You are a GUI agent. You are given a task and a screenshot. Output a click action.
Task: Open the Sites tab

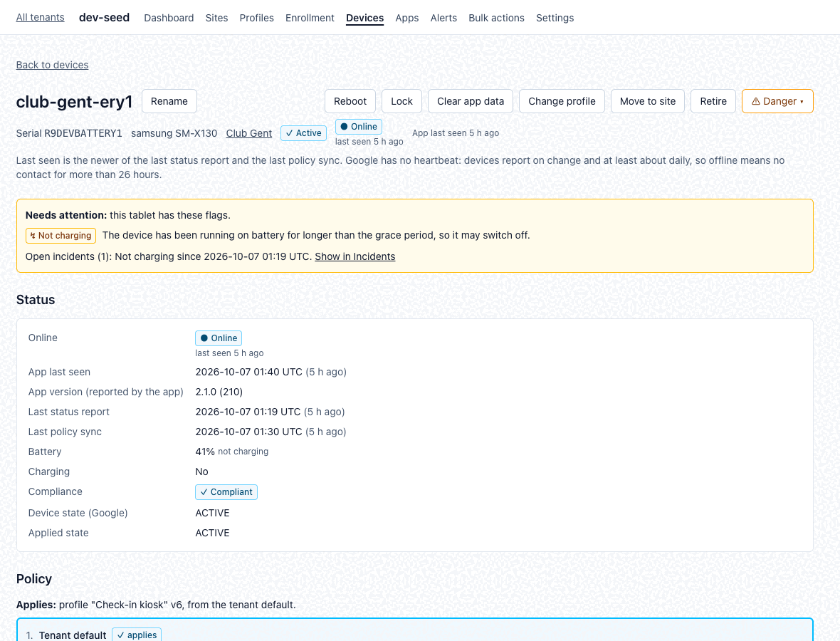pyautogui.click(x=216, y=19)
